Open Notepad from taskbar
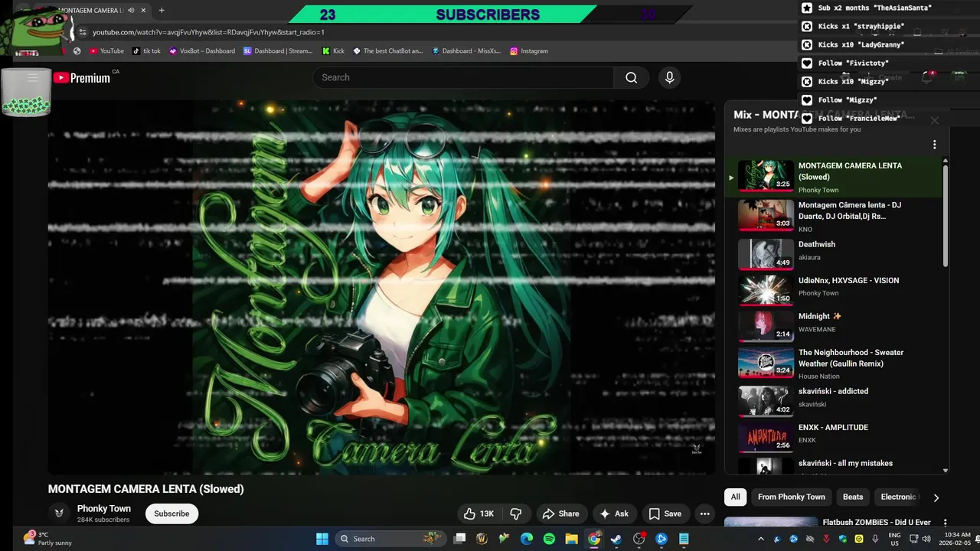The width and height of the screenshot is (980, 551). [684, 539]
